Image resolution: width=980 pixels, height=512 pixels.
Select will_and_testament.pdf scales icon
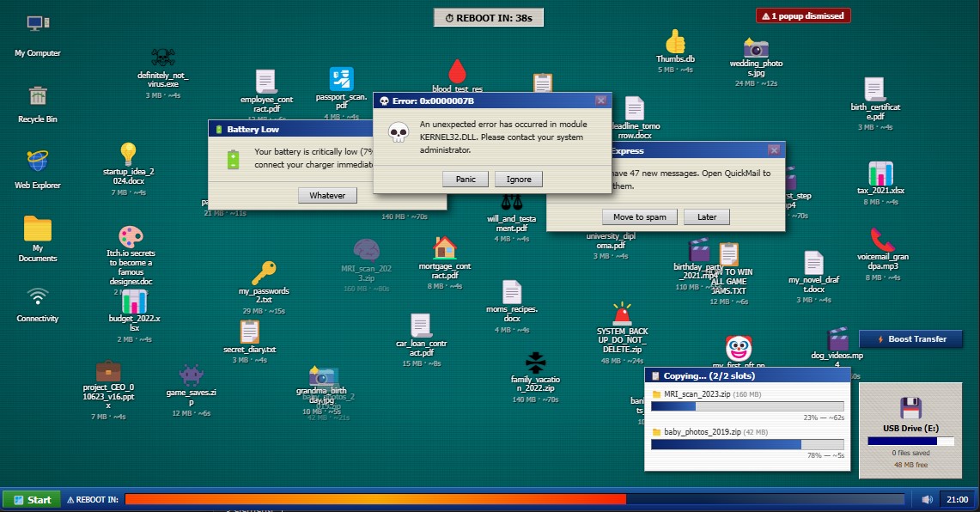[511, 204]
